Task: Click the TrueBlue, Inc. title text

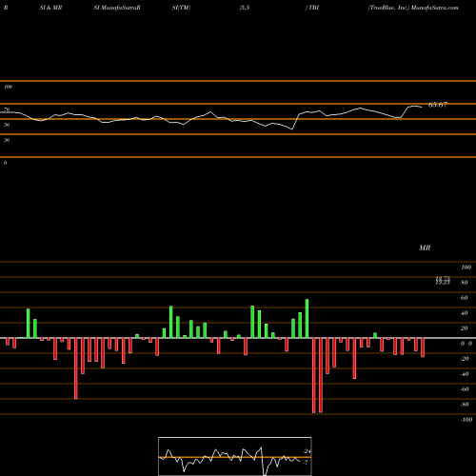Action: [x=388, y=8]
